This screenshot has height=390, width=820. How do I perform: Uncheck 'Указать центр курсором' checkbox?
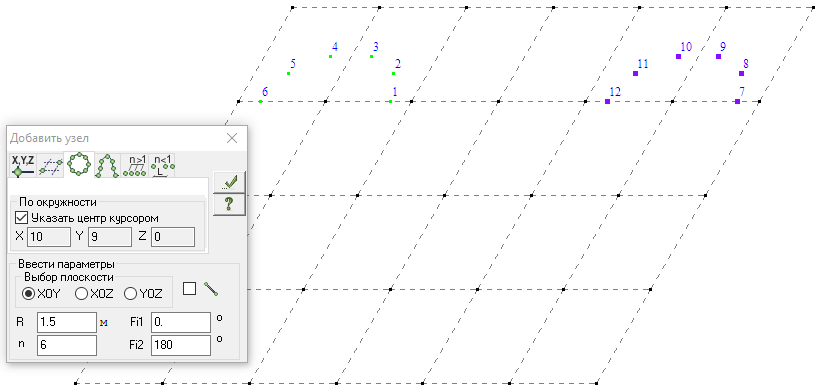coord(21,217)
